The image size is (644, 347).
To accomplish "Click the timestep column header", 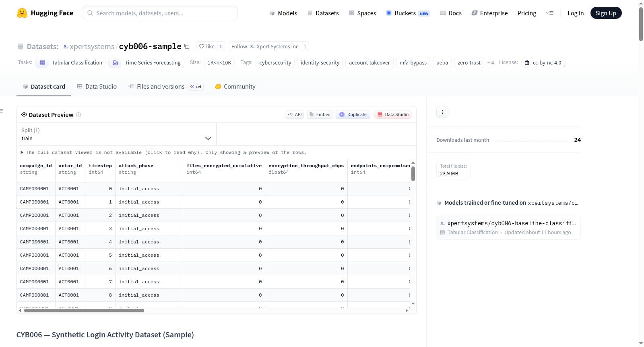I will [100, 169].
